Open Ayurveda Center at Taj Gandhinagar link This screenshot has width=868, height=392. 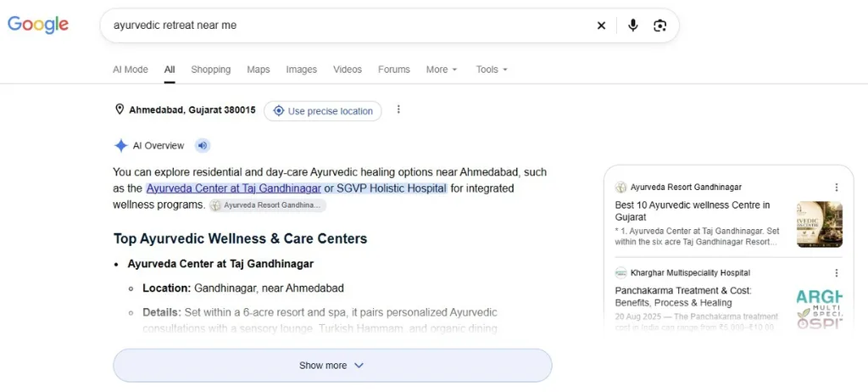click(234, 188)
